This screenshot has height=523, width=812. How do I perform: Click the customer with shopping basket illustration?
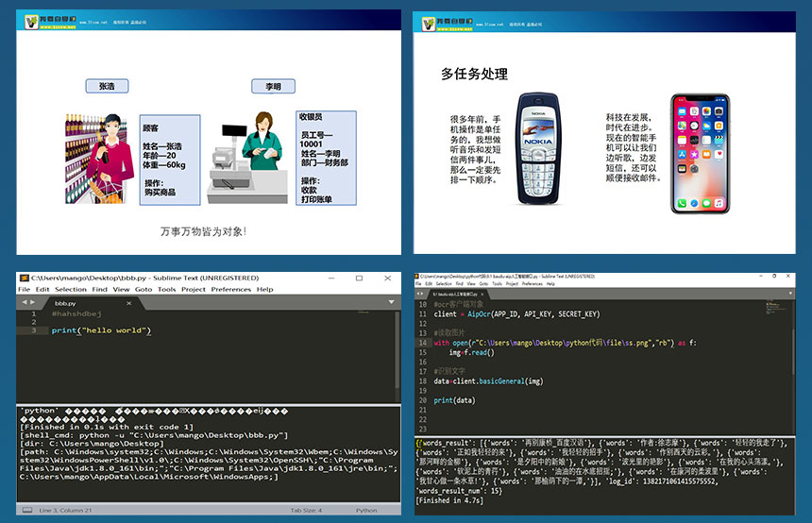pyautogui.click(x=97, y=159)
